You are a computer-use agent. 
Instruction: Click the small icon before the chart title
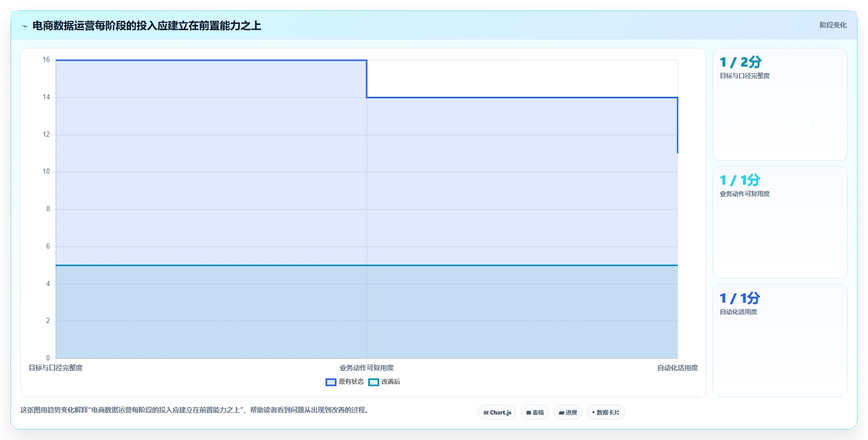click(x=24, y=26)
